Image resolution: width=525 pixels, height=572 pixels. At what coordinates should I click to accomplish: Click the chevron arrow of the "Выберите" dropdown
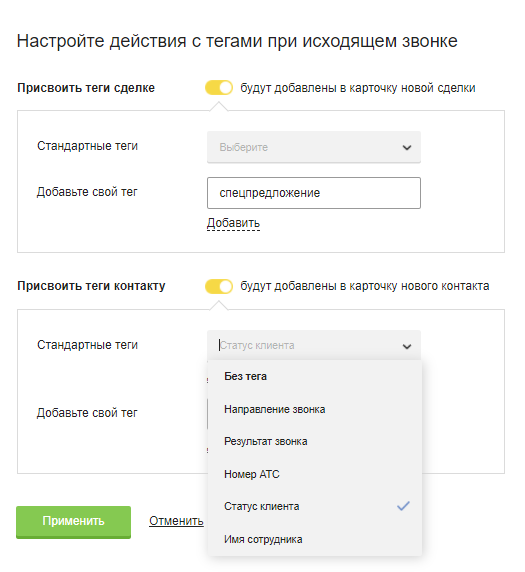(x=407, y=147)
